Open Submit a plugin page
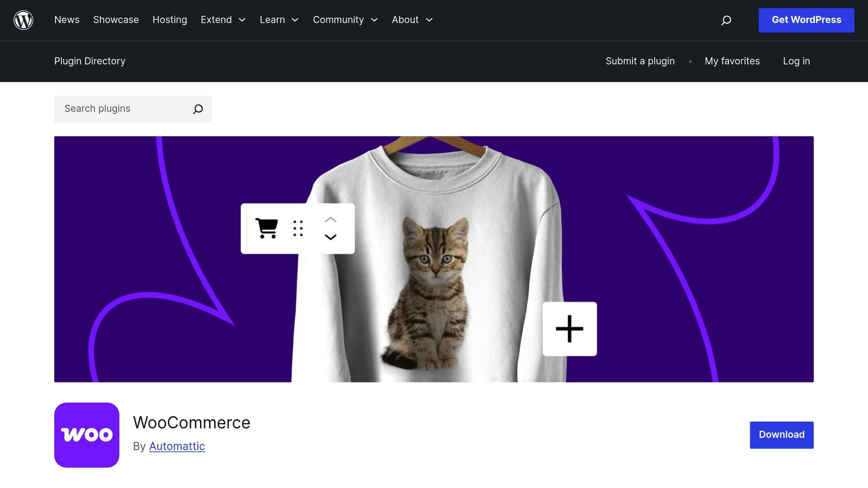 click(640, 61)
